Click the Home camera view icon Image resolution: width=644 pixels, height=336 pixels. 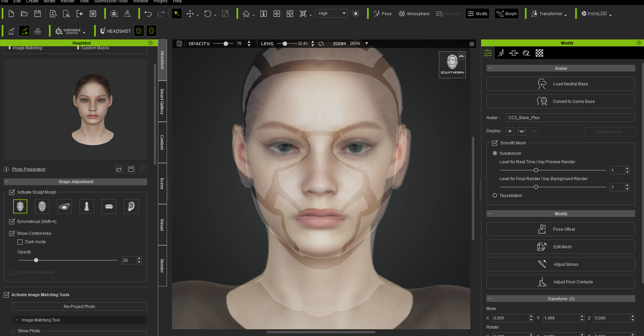click(x=246, y=13)
